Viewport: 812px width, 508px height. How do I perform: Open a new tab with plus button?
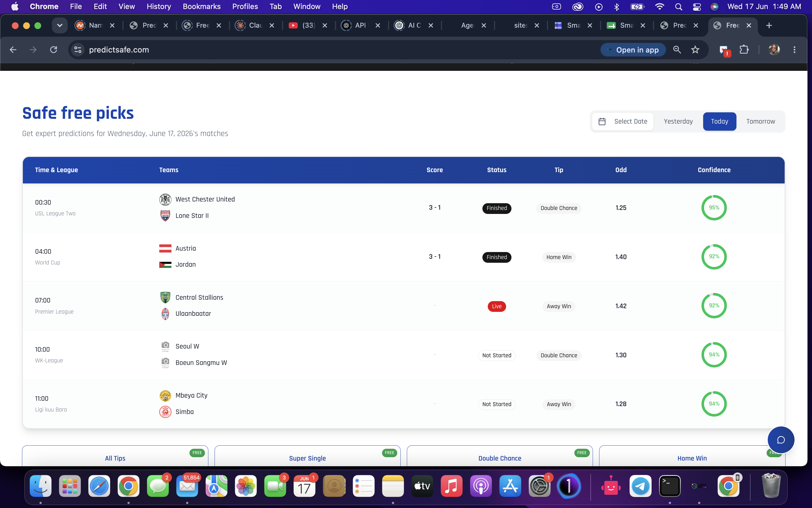click(x=769, y=25)
